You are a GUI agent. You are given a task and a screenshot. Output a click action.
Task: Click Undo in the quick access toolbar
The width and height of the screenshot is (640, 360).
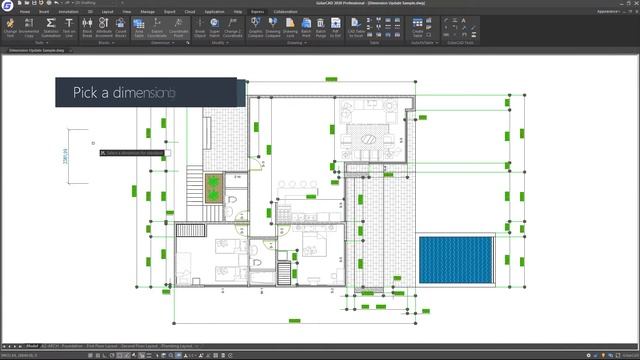click(56, 3)
